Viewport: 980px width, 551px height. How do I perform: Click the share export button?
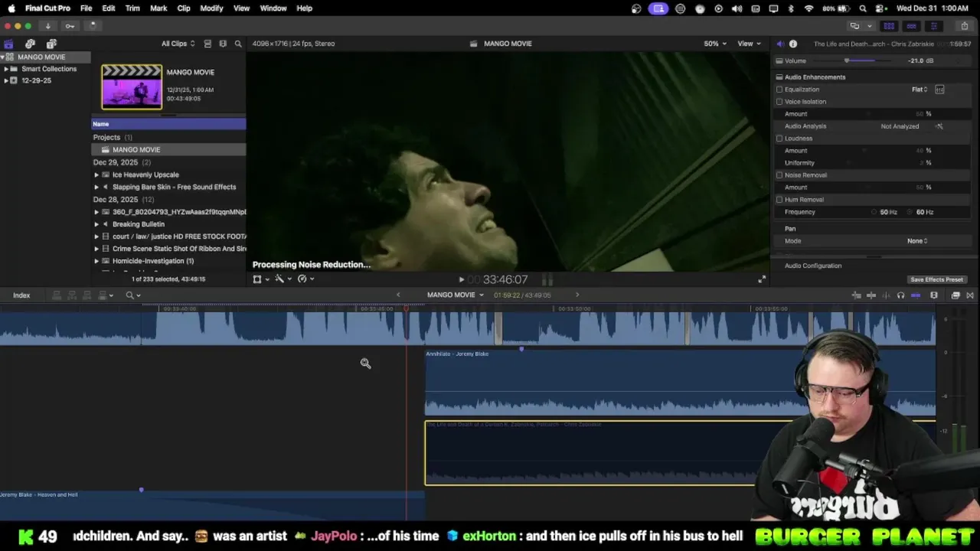coord(965,26)
